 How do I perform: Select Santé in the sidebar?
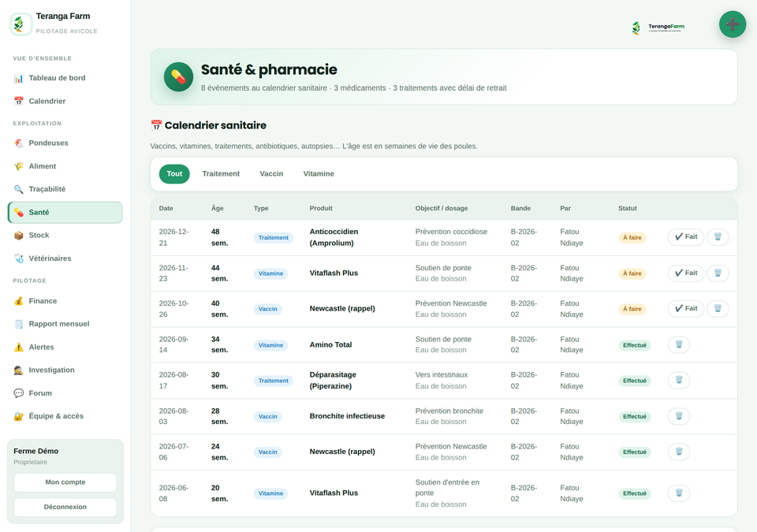(x=65, y=213)
